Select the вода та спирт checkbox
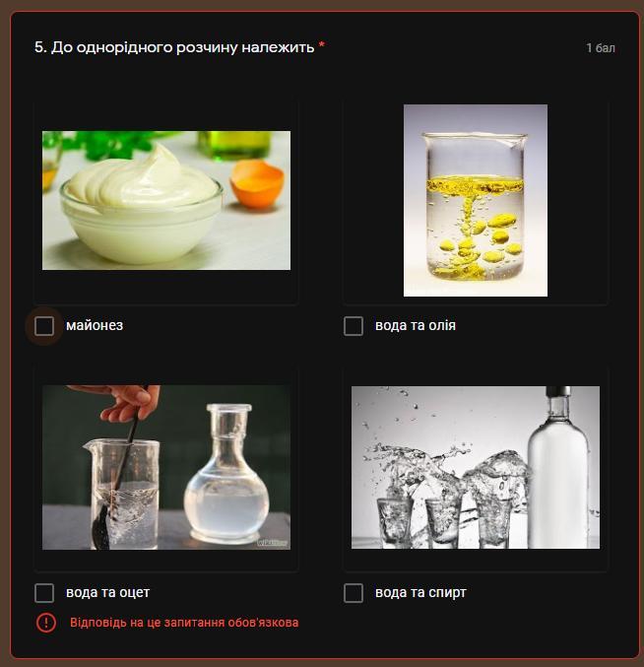This screenshot has height=667, width=644. coord(354,592)
